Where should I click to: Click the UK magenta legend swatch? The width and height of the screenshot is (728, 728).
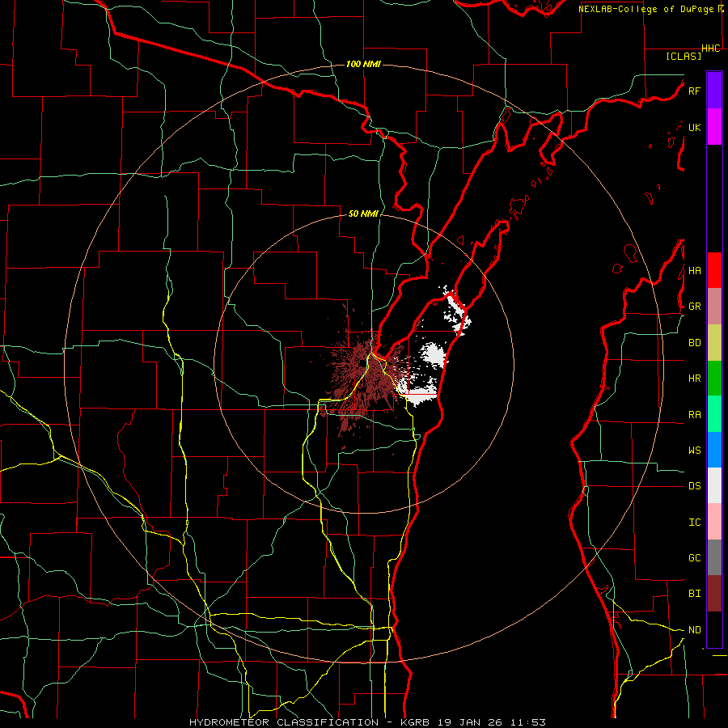coord(714,127)
